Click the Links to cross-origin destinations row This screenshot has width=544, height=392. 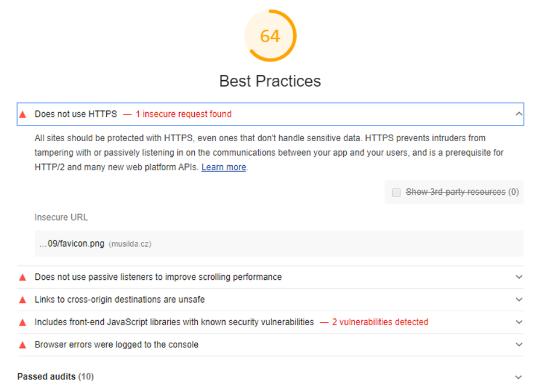pyautogui.click(x=270, y=300)
